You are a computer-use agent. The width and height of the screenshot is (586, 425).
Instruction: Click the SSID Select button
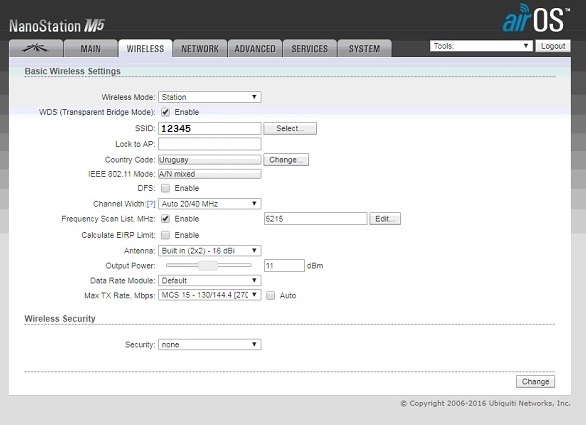click(x=290, y=128)
